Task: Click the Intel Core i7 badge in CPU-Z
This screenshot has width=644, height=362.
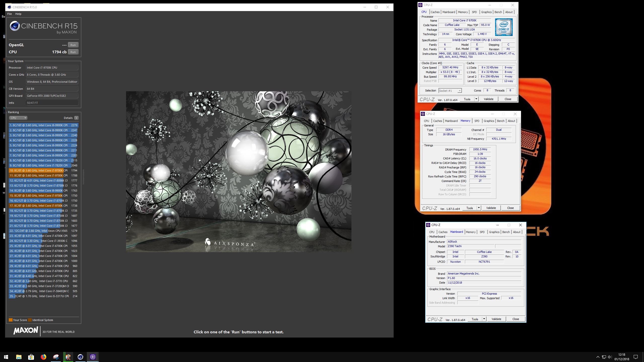Action: coord(504,27)
